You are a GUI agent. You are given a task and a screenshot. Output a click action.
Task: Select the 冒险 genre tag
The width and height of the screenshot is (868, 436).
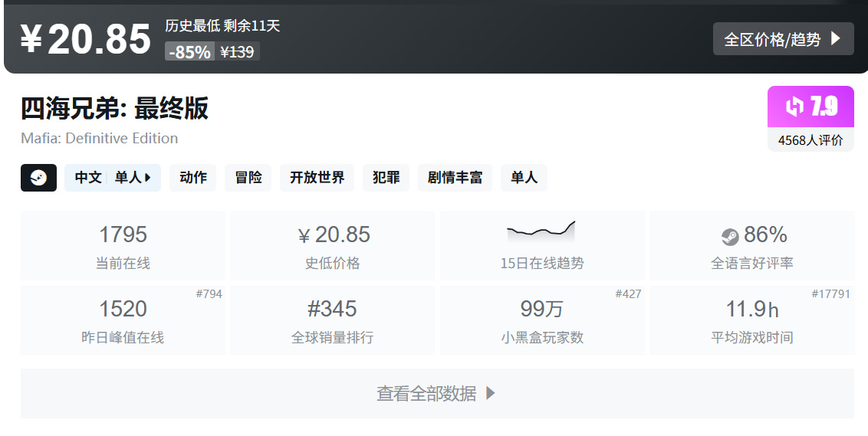[x=248, y=178]
